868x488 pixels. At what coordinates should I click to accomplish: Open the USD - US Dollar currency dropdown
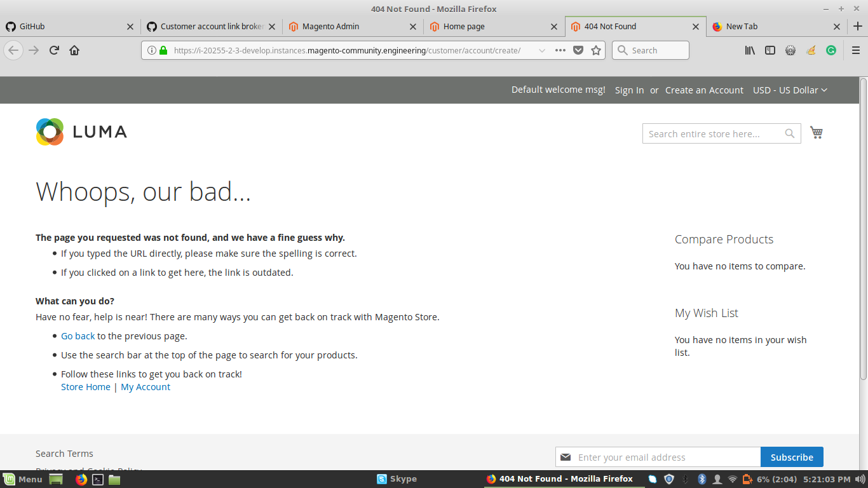tap(790, 90)
